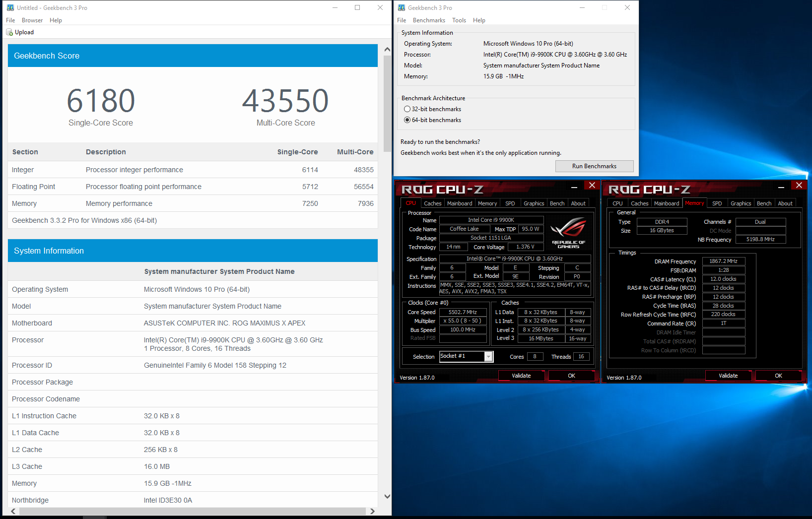
Task: Switch to Graphics tab in left CPU-Z
Action: point(534,203)
